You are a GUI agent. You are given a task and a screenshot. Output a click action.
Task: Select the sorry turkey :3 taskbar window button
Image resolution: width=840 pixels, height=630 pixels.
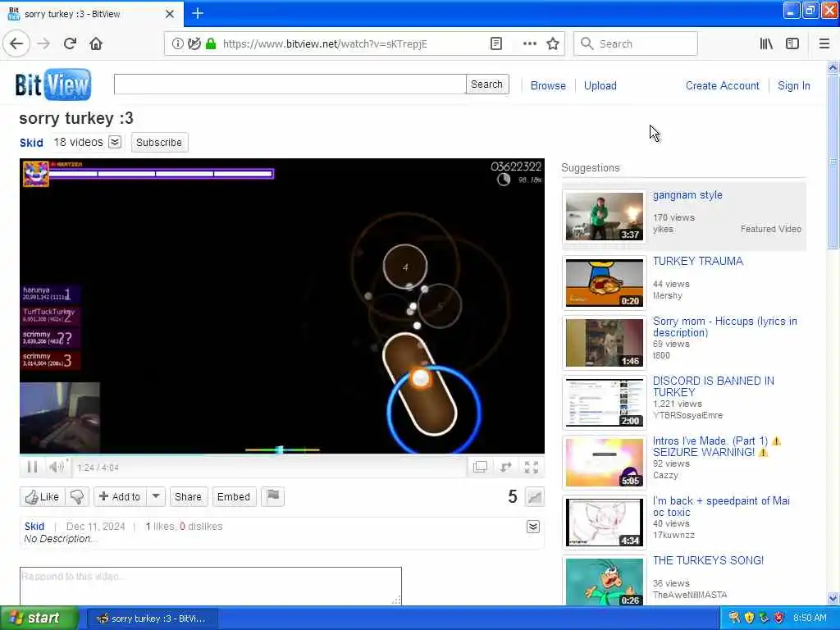click(x=153, y=619)
